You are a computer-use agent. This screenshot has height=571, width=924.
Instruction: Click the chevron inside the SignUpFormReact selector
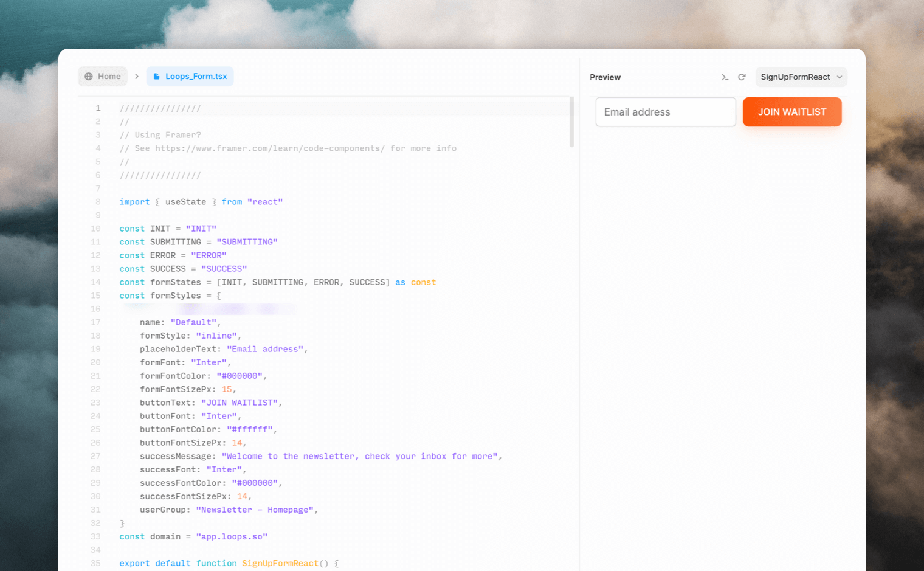pyautogui.click(x=840, y=77)
